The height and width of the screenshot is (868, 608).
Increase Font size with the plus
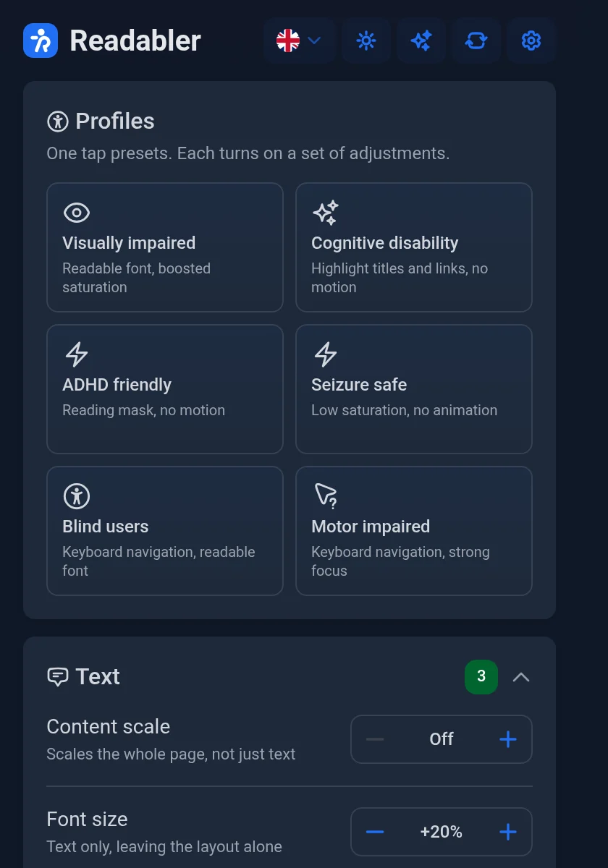click(x=508, y=832)
